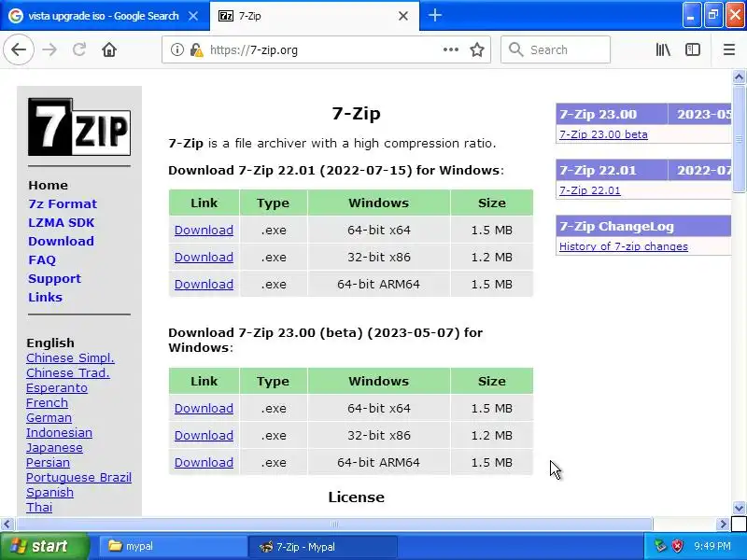Switch language to Esperanto
747x560 pixels.
click(x=57, y=388)
